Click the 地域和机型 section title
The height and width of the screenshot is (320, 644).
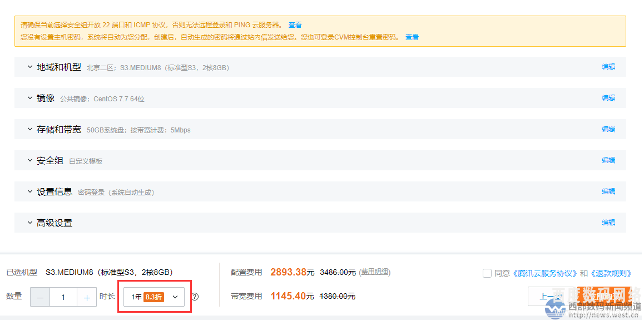[x=59, y=67]
